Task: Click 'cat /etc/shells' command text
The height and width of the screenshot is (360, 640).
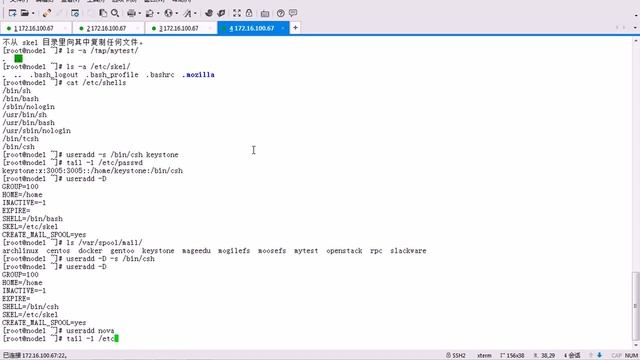Action: tap(96, 83)
